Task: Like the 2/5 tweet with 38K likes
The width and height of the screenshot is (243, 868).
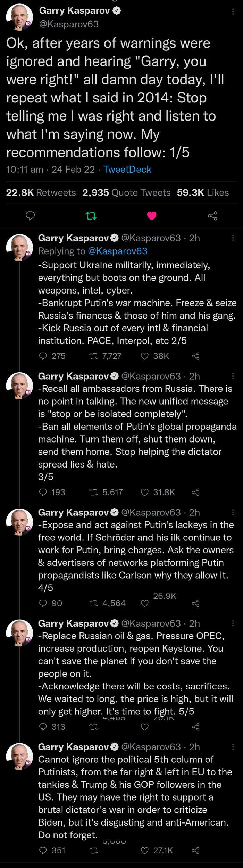Action: (145, 356)
